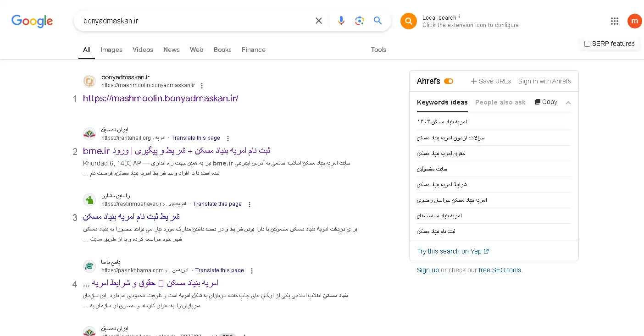Click the bonyadmaskan.ir site favicon
This screenshot has height=336, width=644.
click(89, 81)
